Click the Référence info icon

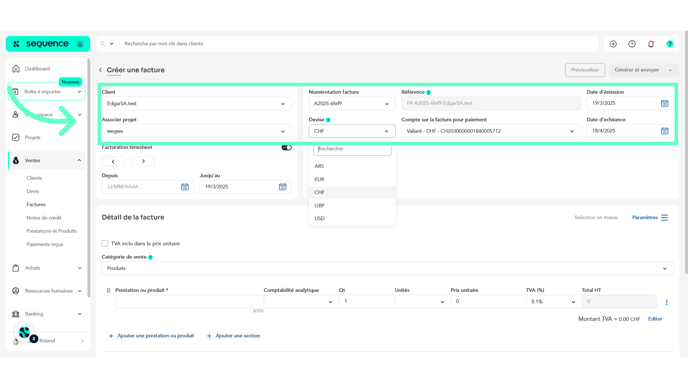click(429, 93)
